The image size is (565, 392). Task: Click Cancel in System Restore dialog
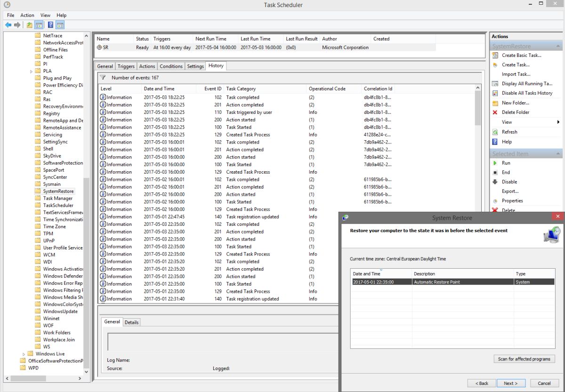click(x=544, y=383)
